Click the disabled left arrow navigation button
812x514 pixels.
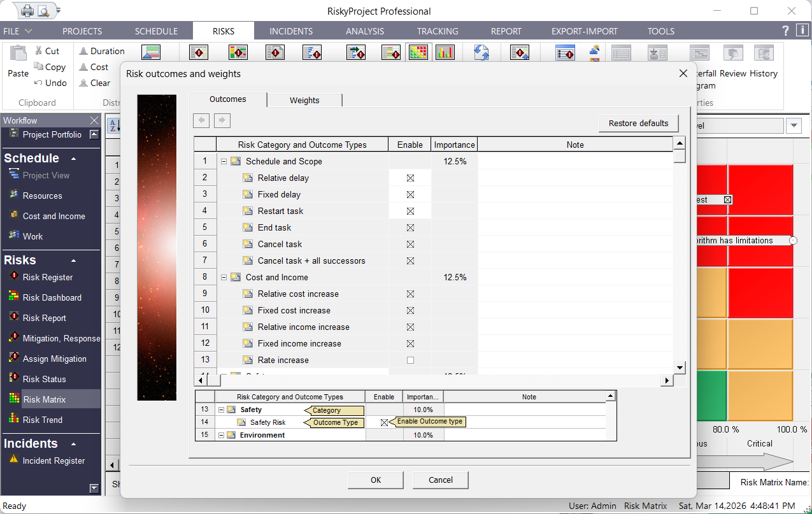coord(201,120)
